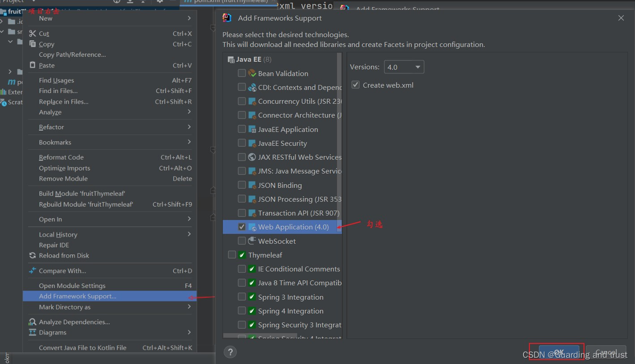The width and height of the screenshot is (635, 364).
Task: Check the Java 8 Time API checkbox
Action: (242, 283)
